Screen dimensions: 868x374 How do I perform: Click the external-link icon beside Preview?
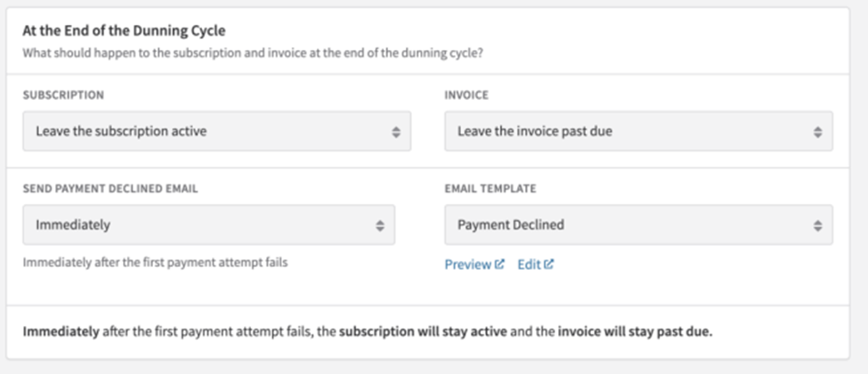[x=499, y=264]
